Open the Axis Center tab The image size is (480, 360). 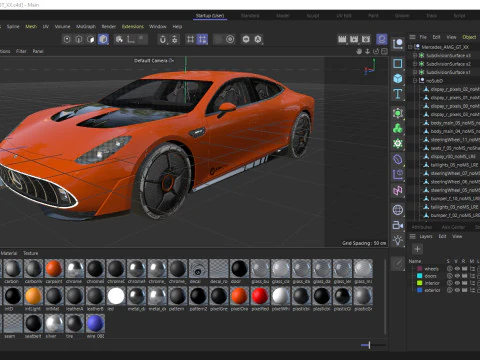coord(453,227)
